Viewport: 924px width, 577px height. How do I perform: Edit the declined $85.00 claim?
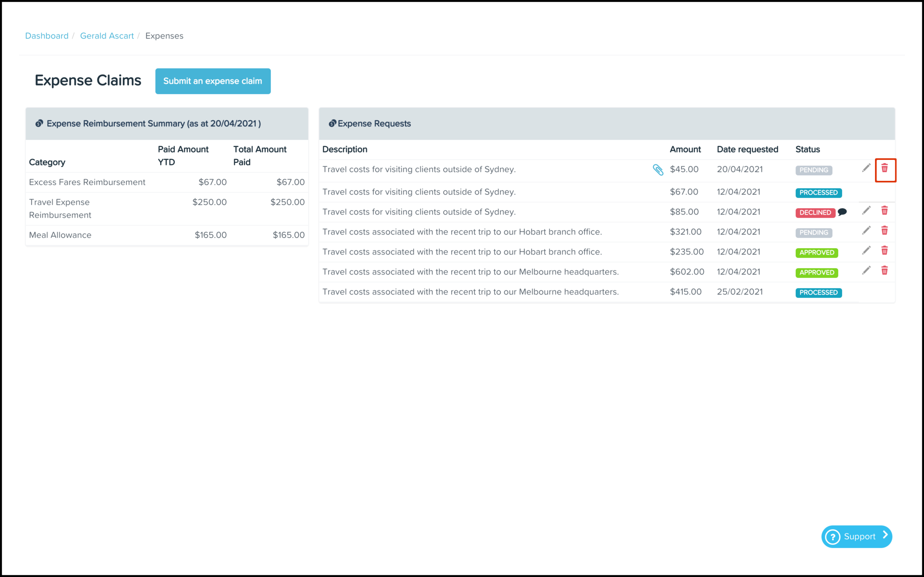(x=866, y=210)
